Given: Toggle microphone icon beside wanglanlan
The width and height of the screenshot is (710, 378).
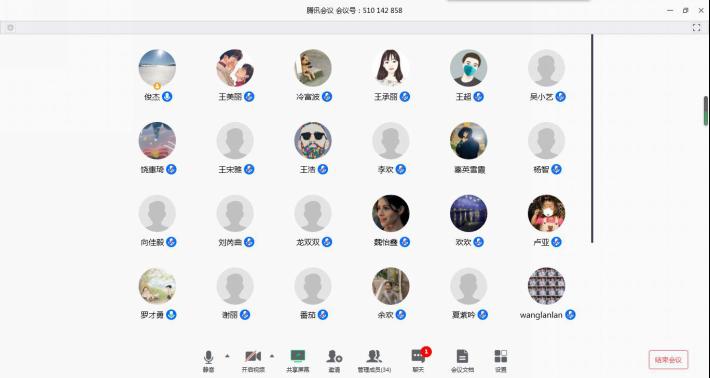Looking at the screenshot, I should (x=570, y=315).
